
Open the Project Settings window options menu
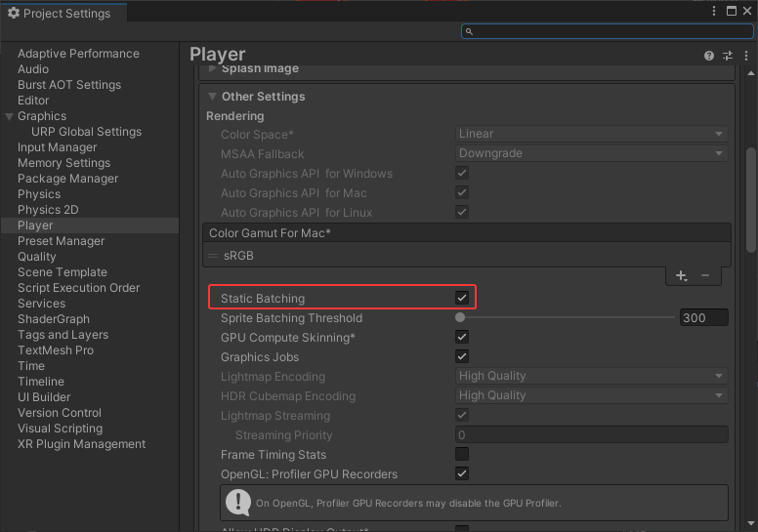coord(713,12)
